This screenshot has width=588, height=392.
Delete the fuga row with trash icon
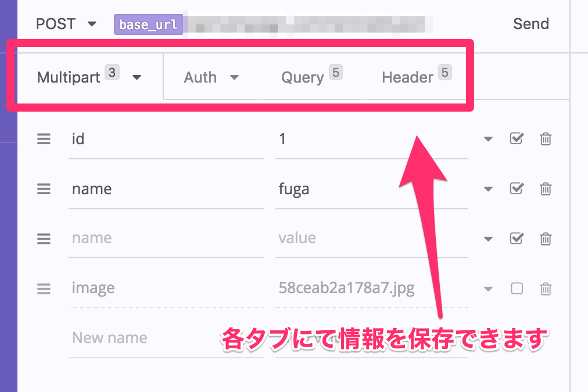tap(546, 189)
